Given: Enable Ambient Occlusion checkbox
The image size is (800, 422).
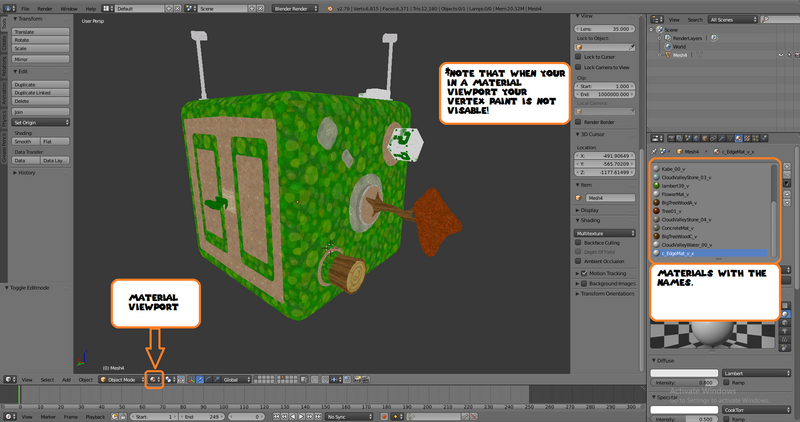Looking at the screenshot, I should (x=578, y=261).
